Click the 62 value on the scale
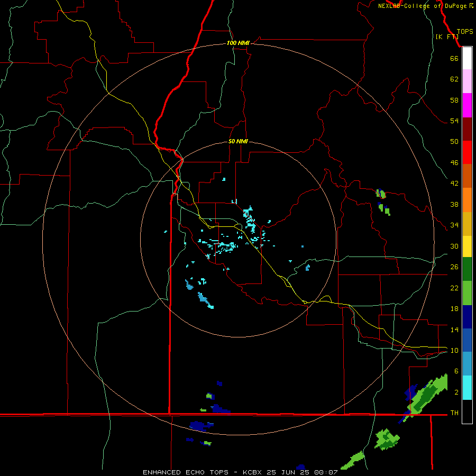476x476 pixels. click(454, 79)
